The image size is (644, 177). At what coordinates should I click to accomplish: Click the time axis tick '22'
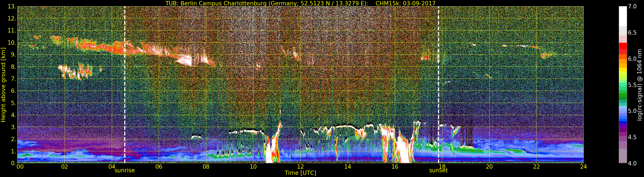click(x=536, y=166)
